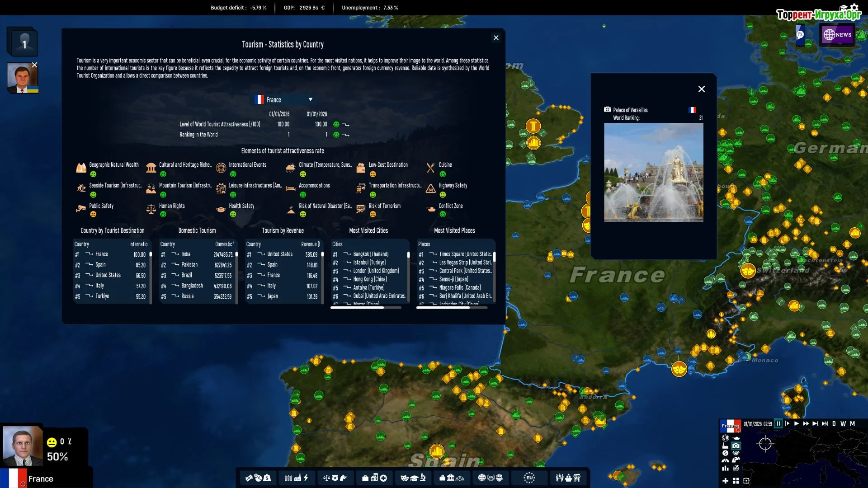Expand trend arrow next to Spain destination
Viewport: 868px width, 488px height.
[89, 265]
